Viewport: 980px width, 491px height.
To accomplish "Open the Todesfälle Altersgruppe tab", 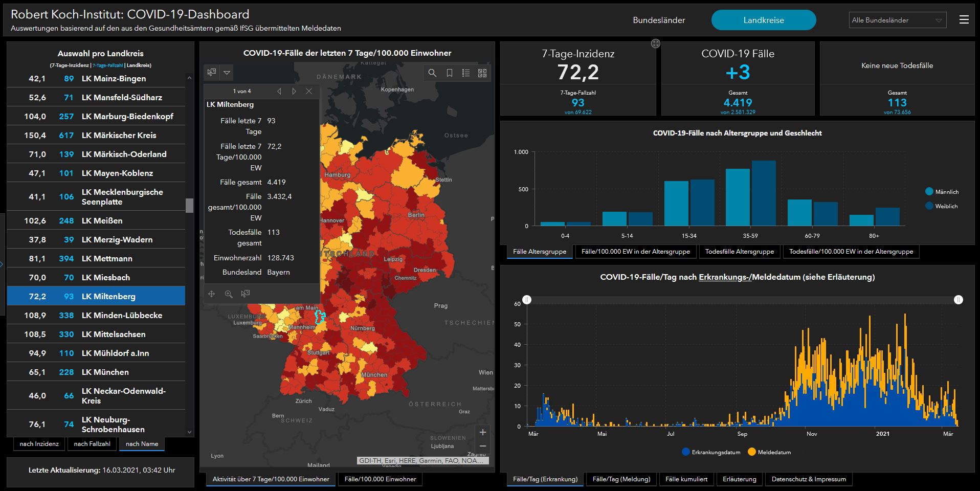I will click(739, 252).
